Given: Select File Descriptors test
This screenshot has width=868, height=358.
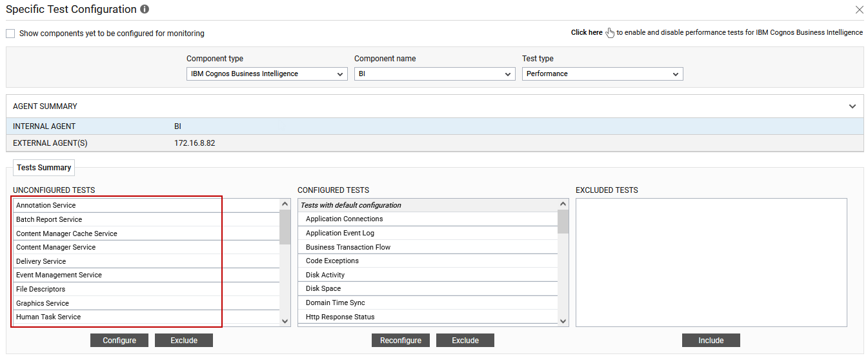Looking at the screenshot, I should click(x=146, y=289).
